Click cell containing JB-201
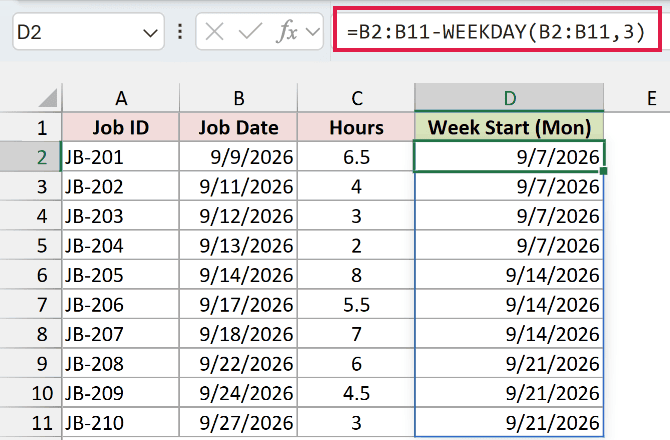Screen dimensions: 670x440 coord(121,157)
